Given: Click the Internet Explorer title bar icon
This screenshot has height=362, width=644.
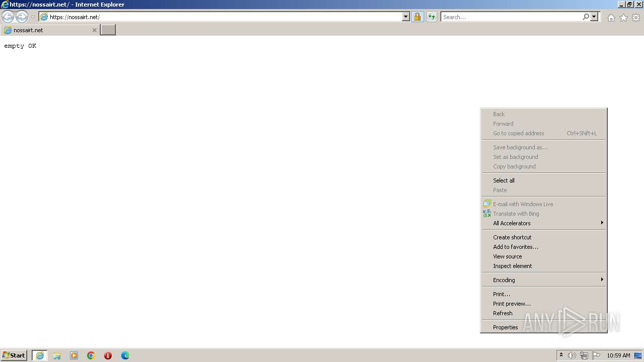Looking at the screenshot, I should coord(5,5).
